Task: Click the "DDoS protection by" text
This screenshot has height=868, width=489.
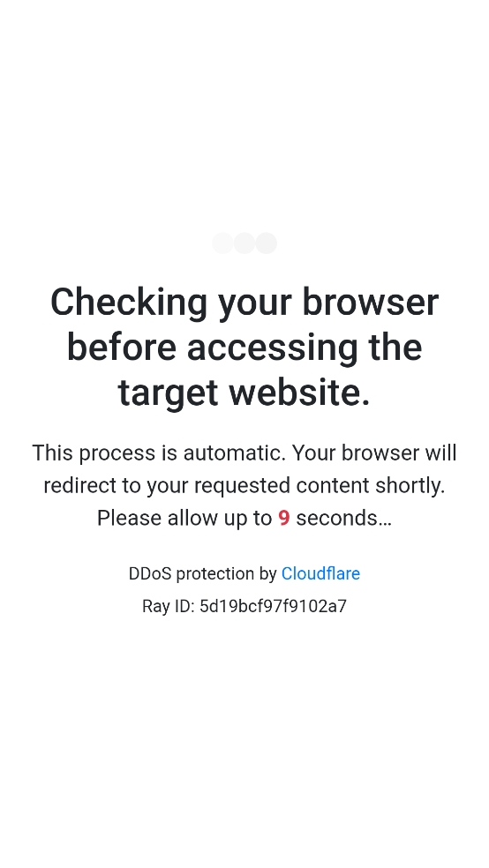Action: [x=202, y=573]
